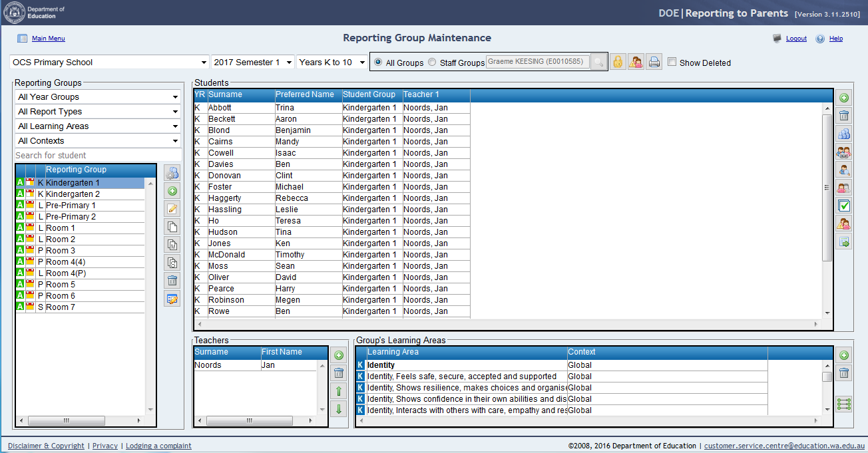The width and height of the screenshot is (868, 453).
Task: Open the All Year Groups dropdown
Action: 98,97
